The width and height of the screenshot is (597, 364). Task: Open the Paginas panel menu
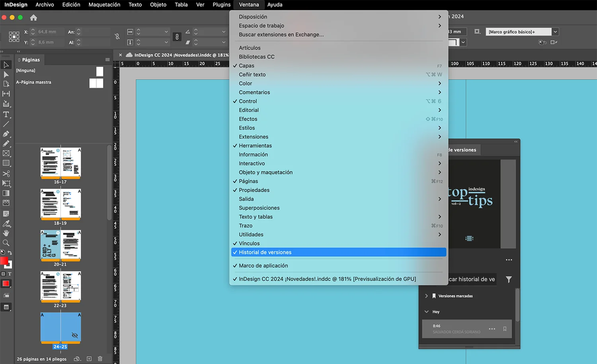[107, 59]
